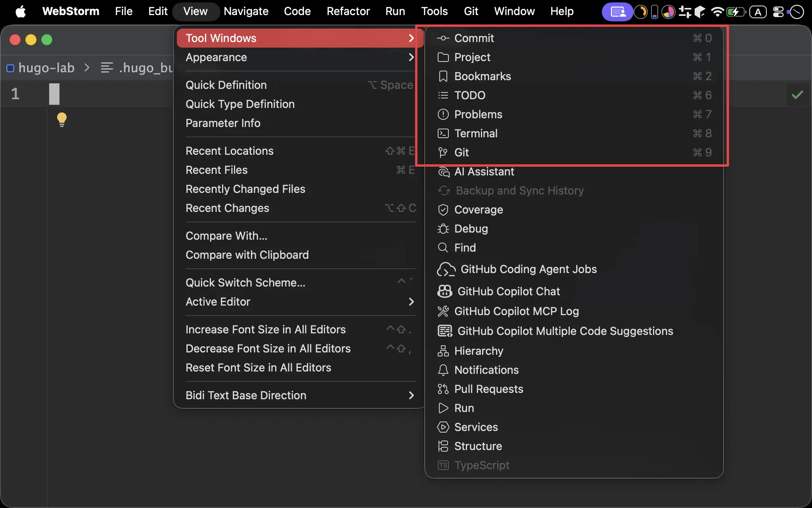
Task: Click the yellow intention lightbulb in editor
Action: [62, 119]
